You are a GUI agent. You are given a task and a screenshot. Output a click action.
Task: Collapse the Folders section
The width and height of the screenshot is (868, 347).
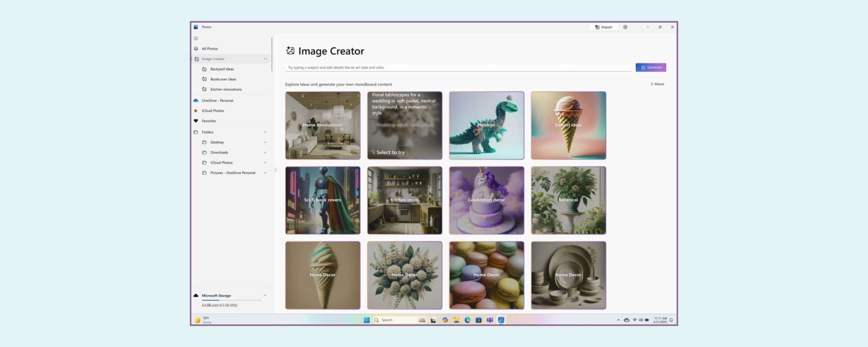tap(265, 132)
